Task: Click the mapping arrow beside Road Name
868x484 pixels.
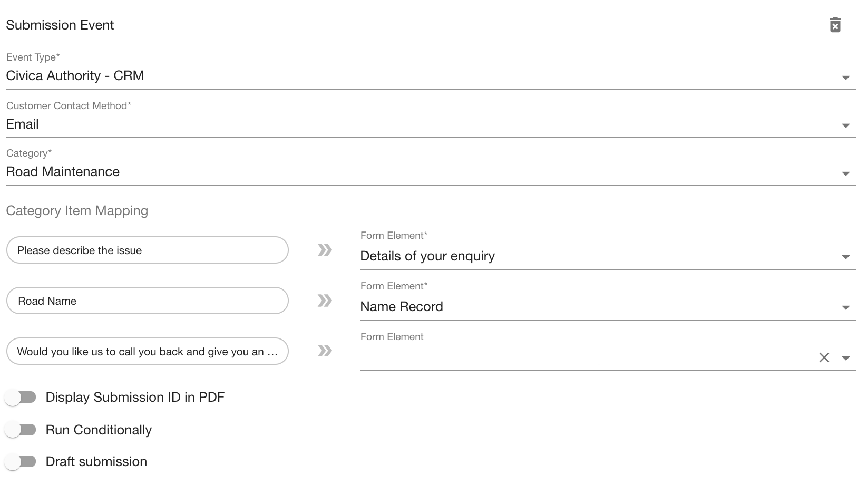Action: (325, 301)
